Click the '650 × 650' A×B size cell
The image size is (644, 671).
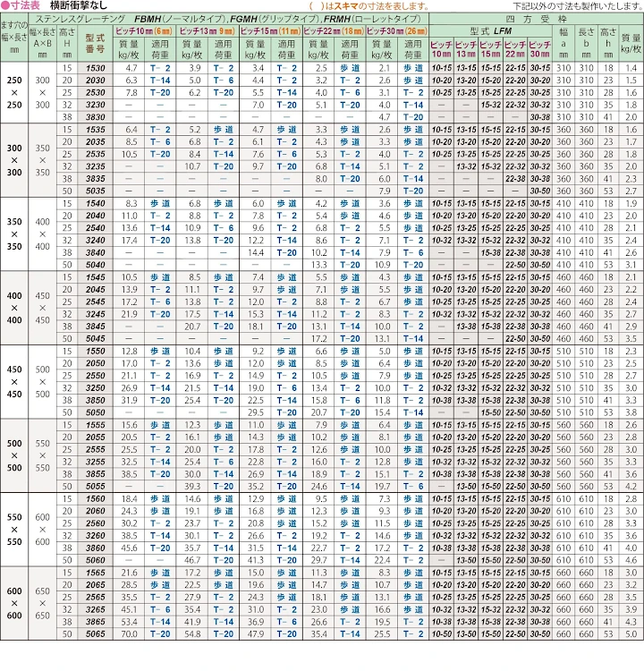point(42,603)
